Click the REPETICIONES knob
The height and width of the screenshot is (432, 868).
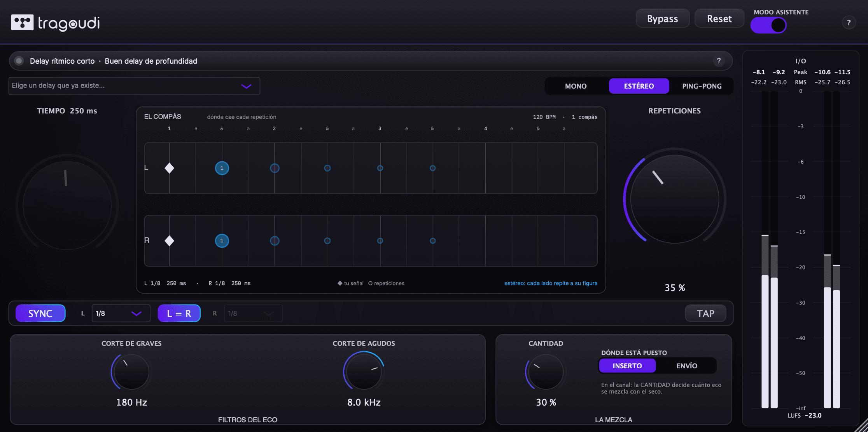(675, 199)
